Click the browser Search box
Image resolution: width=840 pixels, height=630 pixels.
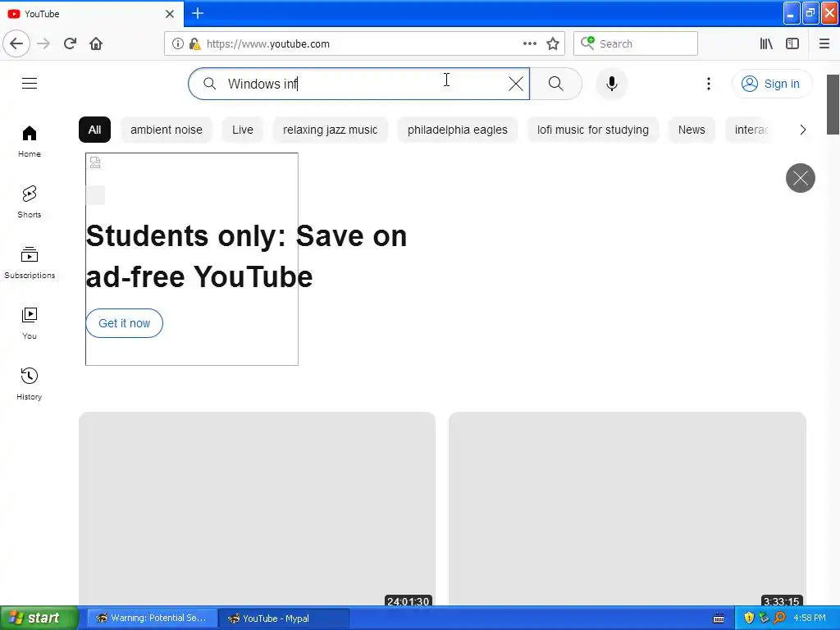tap(636, 43)
